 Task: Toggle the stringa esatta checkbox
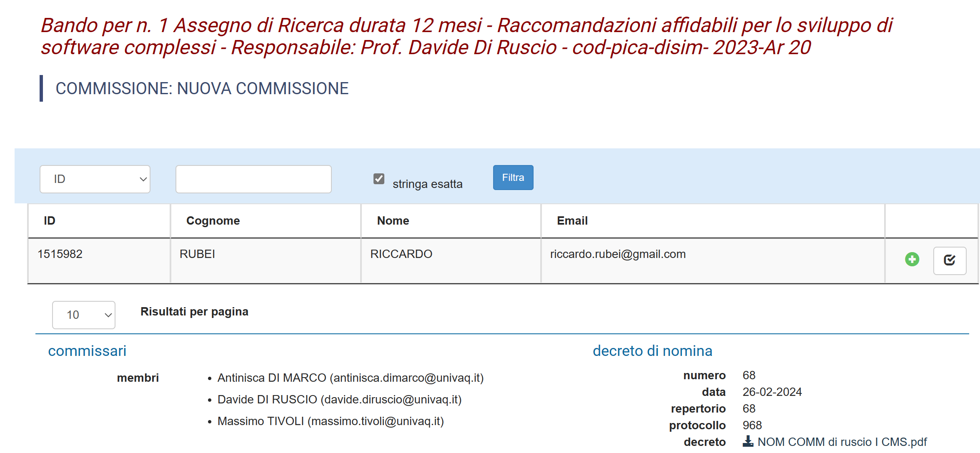pos(379,179)
